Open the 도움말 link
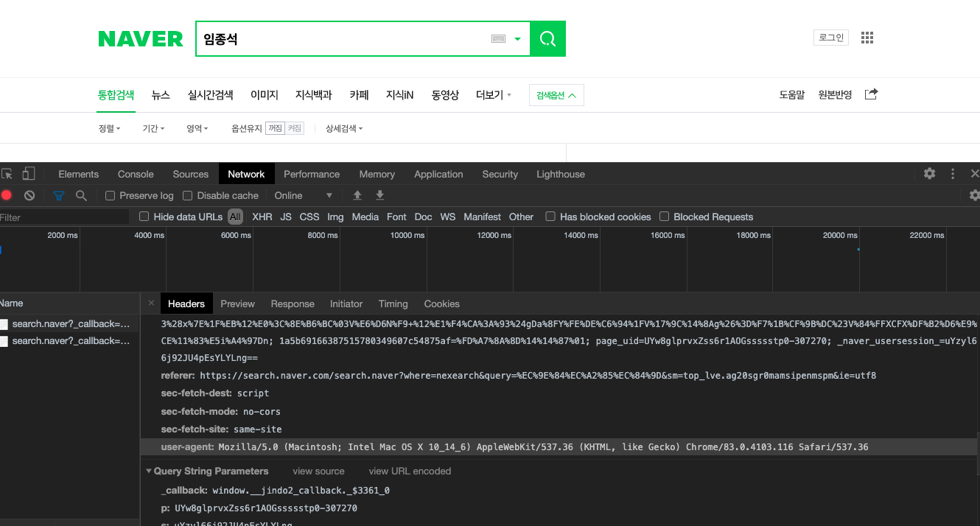The height and width of the screenshot is (526, 980). click(792, 95)
